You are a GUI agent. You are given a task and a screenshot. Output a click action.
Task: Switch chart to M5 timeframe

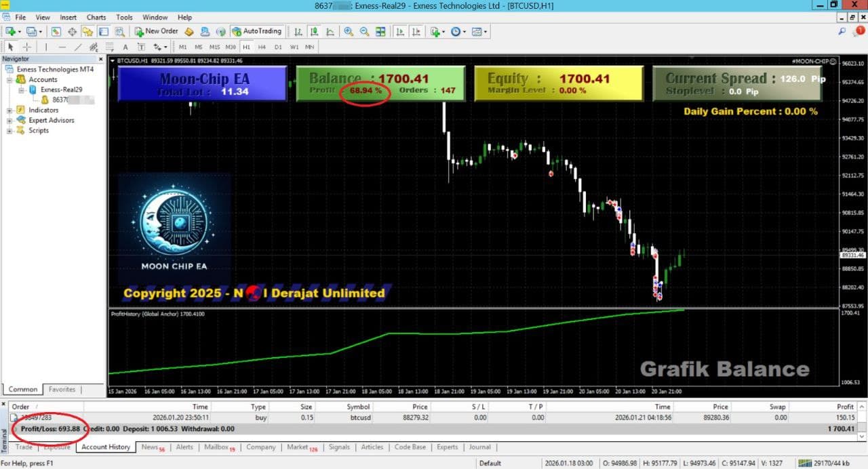coord(197,47)
